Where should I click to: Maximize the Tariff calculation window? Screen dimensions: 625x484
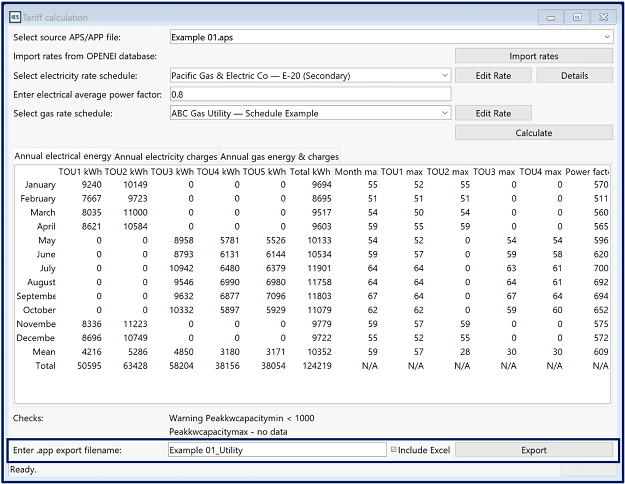576,17
